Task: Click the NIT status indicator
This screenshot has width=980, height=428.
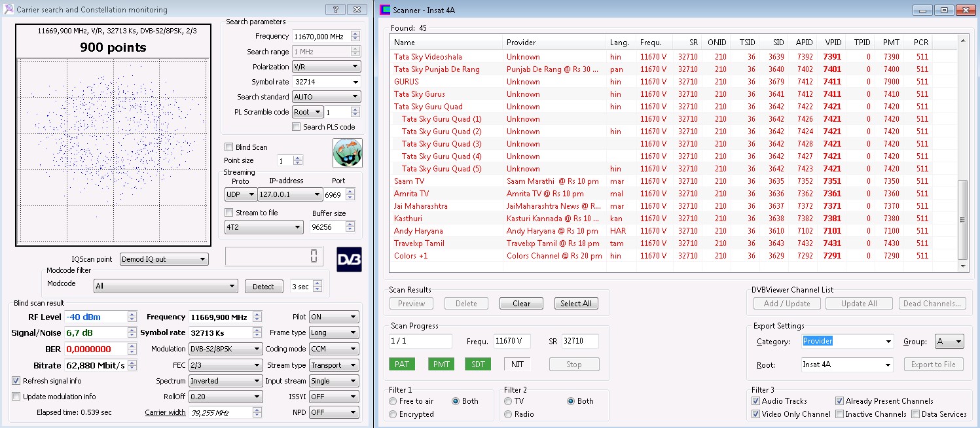Action: [517, 364]
